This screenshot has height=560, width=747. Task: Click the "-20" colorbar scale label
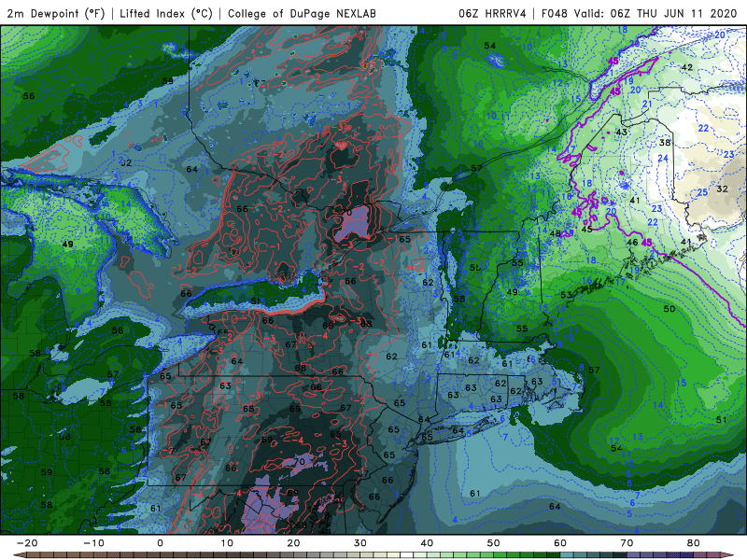tap(26, 543)
